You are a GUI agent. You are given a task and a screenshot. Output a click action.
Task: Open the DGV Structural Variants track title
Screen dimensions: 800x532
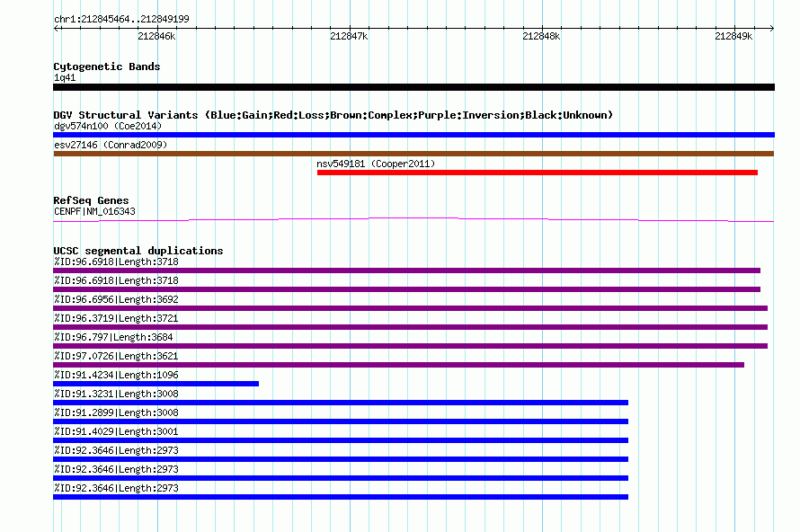(333, 115)
